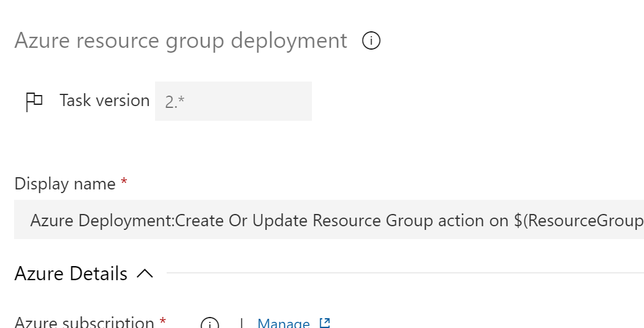
Task: Click info icon beside Azure resource group deployment
Action: coord(371,40)
